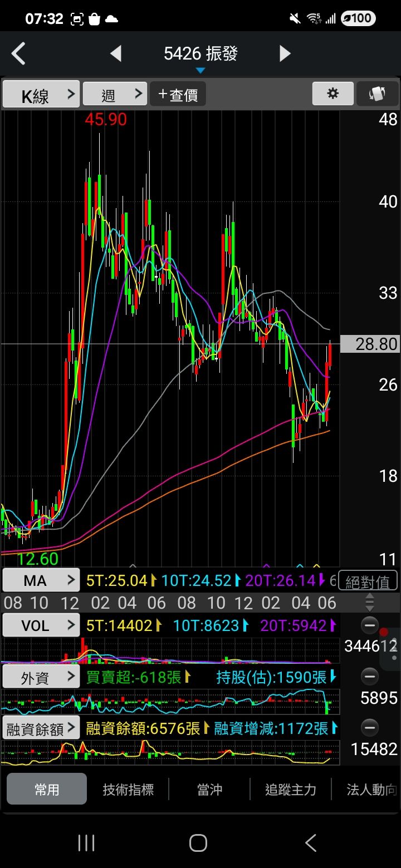Tap the high price label 45.90

point(106,119)
